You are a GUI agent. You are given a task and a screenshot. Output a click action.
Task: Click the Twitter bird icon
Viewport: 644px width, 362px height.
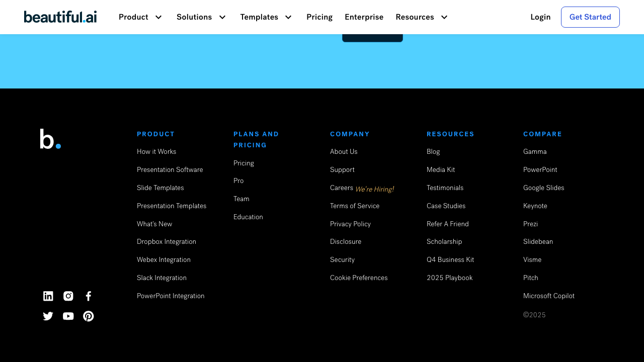coord(48,316)
